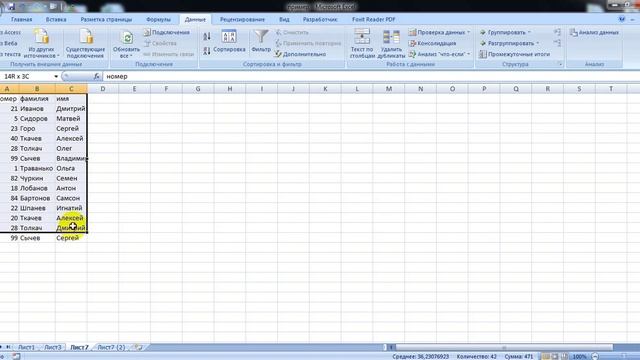Click cell containing Бартонов
This screenshot has width=640, height=360.
[x=37, y=198]
